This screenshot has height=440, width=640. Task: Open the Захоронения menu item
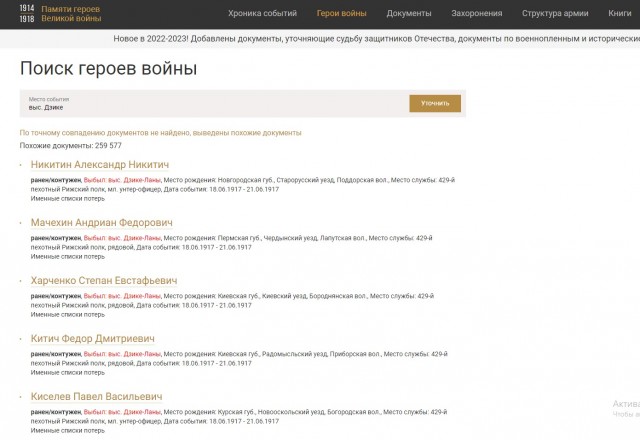[x=477, y=13]
